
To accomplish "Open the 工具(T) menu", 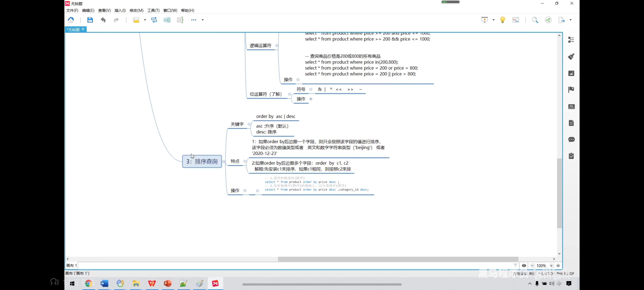I will (153, 10).
